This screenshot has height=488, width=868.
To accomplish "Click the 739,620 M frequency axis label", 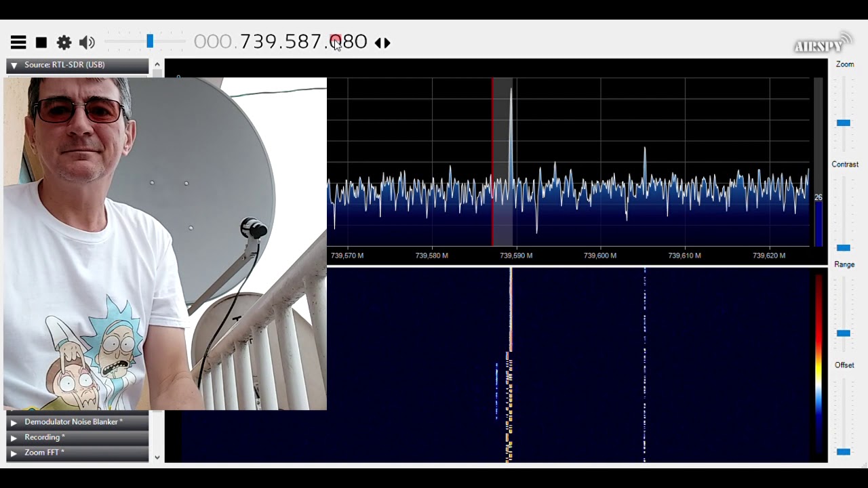I will pyautogui.click(x=769, y=256).
